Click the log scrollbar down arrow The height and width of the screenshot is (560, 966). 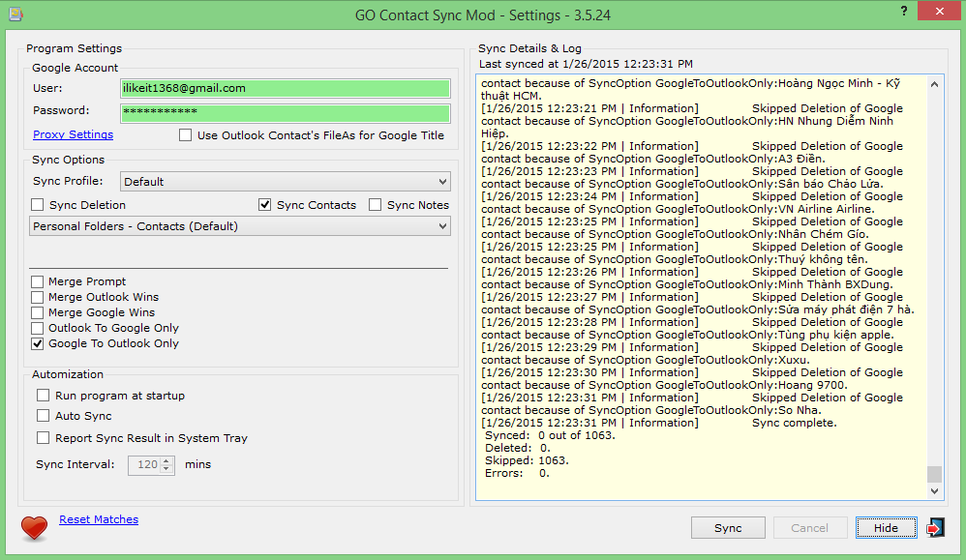[935, 490]
